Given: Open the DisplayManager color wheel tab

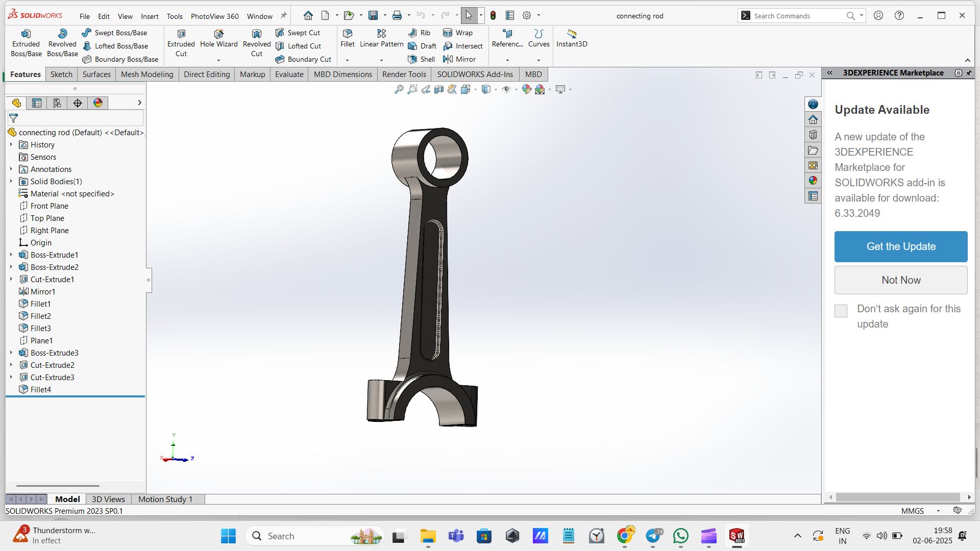Looking at the screenshot, I should [x=98, y=103].
